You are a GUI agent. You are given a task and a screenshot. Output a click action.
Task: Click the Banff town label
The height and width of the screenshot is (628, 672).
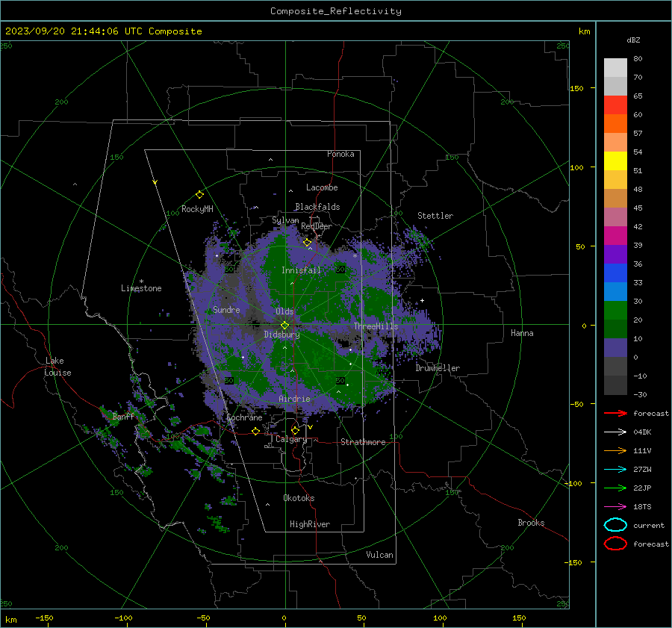click(x=123, y=417)
